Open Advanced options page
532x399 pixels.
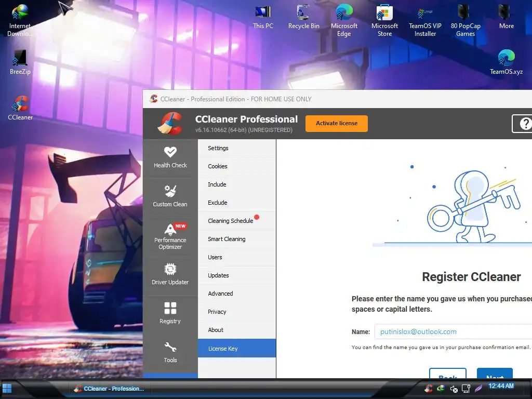coord(237,294)
